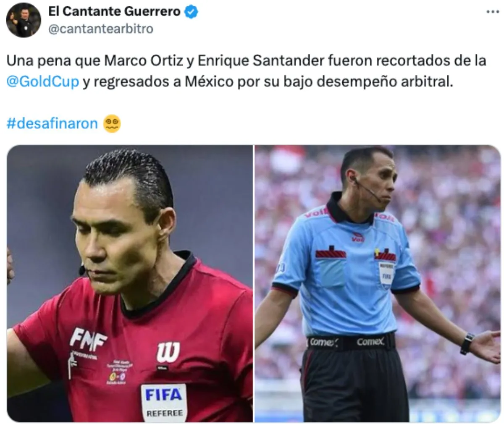
Task: Open the @cantantearbitro handle link
Action: click(x=101, y=29)
